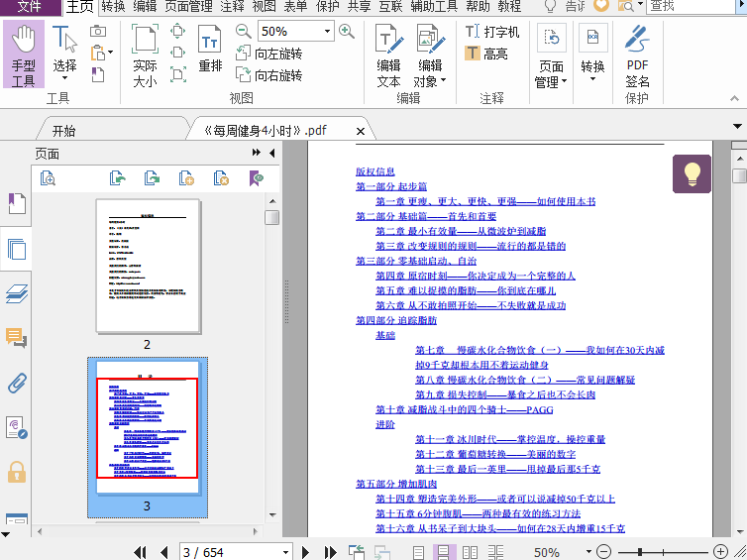Image resolution: width=747 pixels, height=560 pixels.
Task: Click the clipboard paste icon
Action: [x=98, y=53]
